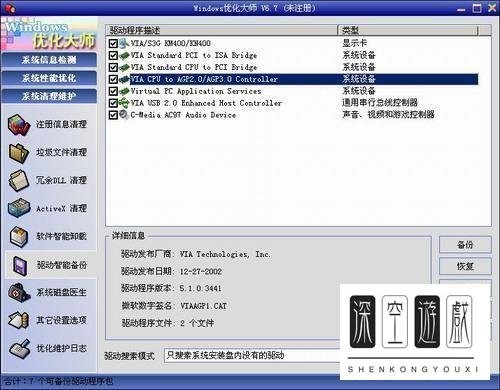Image resolution: width=500 pixels, height=390 pixels.
Task: Uncheck the VIA/S3G KM400/KN400 driver checkbox
Action: (113, 43)
